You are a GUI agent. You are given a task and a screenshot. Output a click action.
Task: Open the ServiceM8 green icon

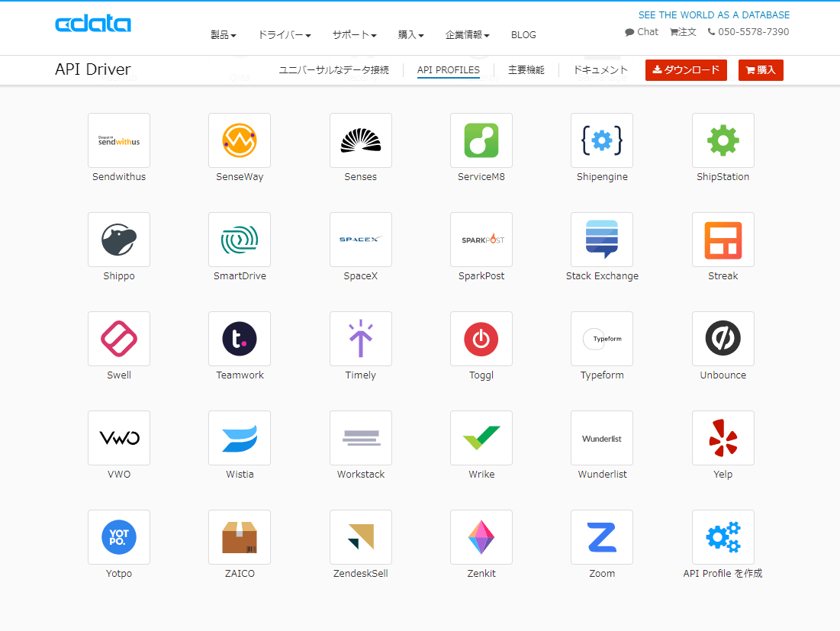[481, 140]
